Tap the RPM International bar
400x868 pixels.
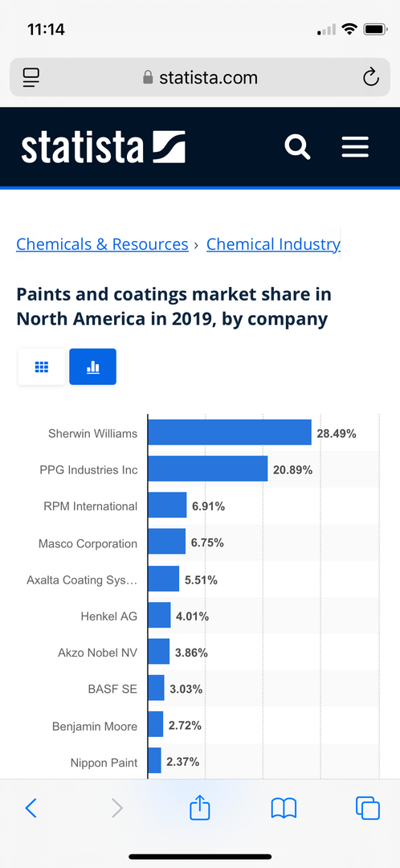(x=168, y=506)
